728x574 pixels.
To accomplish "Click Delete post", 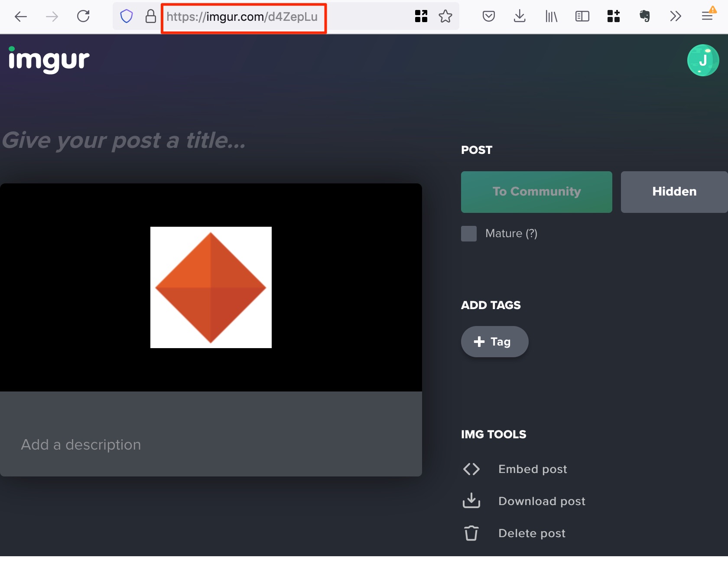I will click(x=531, y=533).
